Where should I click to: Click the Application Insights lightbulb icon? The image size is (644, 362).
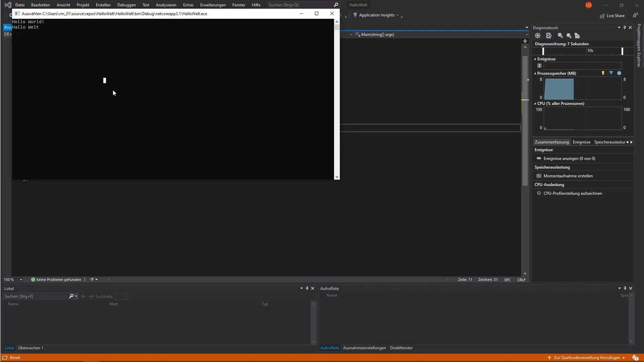point(355,15)
